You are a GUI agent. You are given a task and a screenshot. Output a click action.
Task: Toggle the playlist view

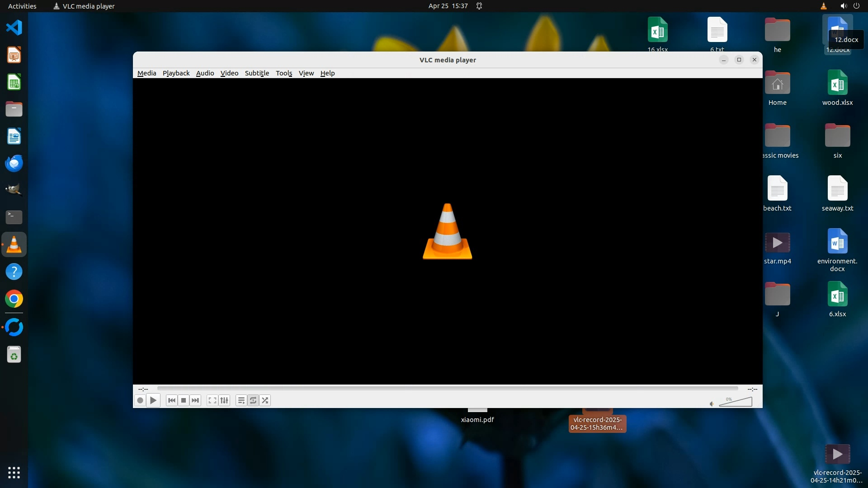point(241,400)
